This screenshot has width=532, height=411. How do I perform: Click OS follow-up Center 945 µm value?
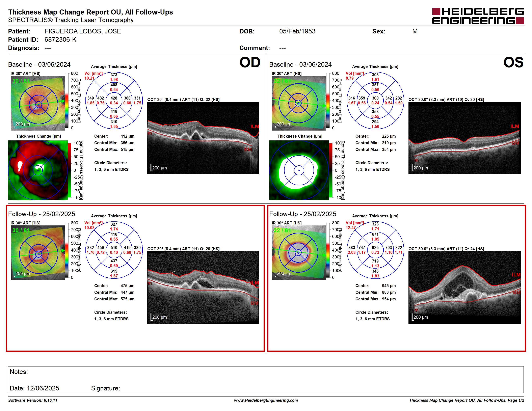[x=389, y=286]
